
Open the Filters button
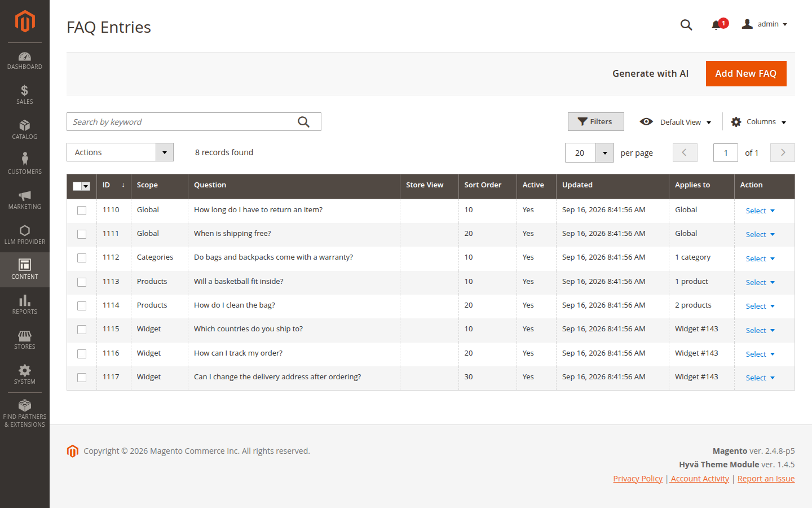click(596, 122)
